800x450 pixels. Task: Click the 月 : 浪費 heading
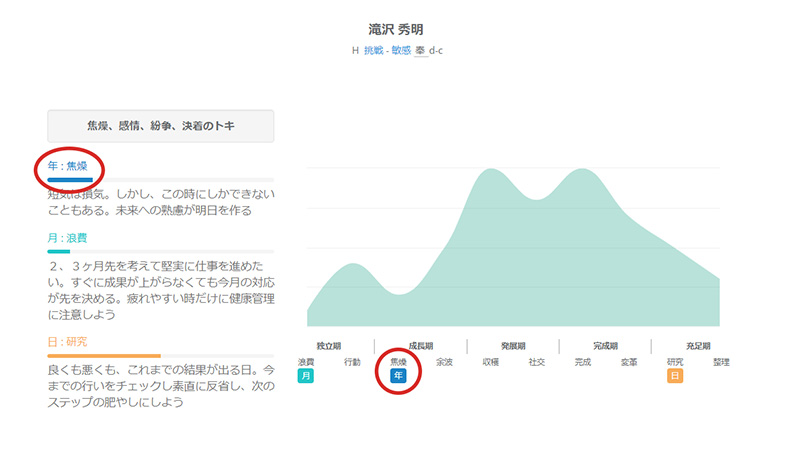pyautogui.click(x=67, y=238)
